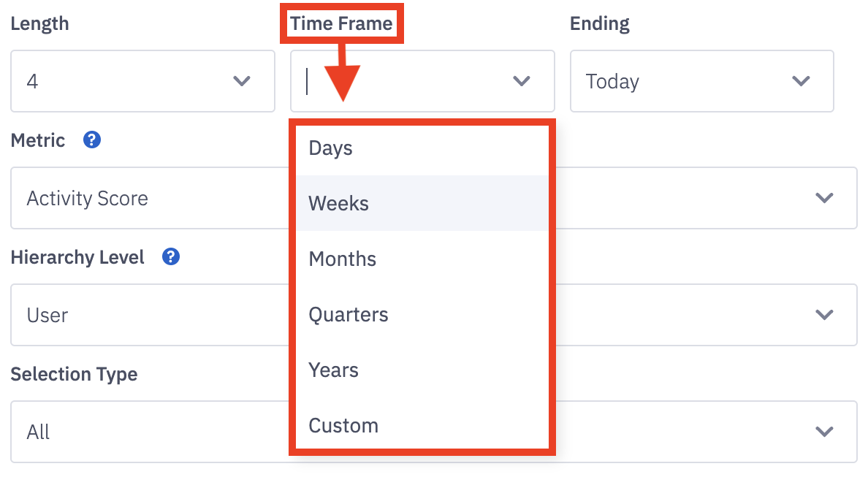Click the Metric field chevron arrow

(x=824, y=198)
